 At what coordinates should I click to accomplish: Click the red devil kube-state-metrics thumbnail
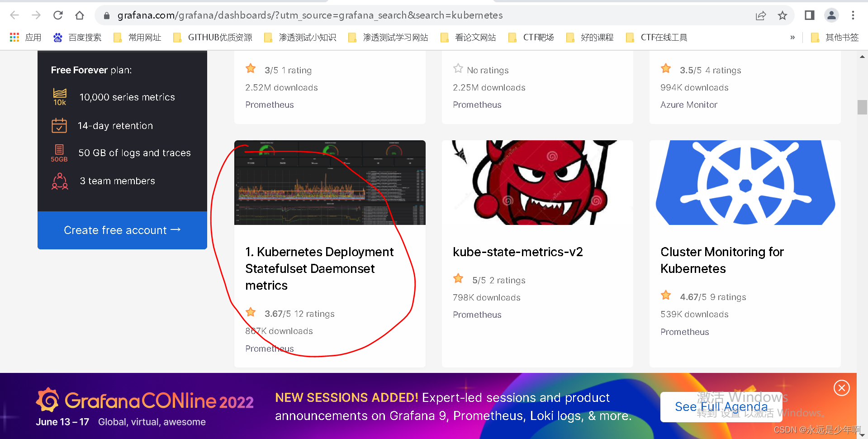pyautogui.click(x=537, y=182)
